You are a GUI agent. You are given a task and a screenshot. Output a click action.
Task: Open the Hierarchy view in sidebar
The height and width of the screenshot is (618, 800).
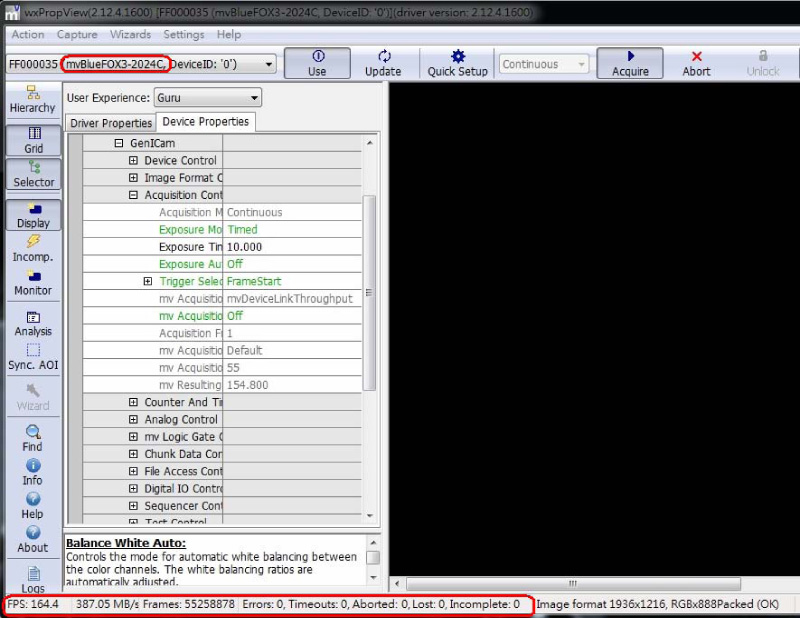click(x=33, y=99)
